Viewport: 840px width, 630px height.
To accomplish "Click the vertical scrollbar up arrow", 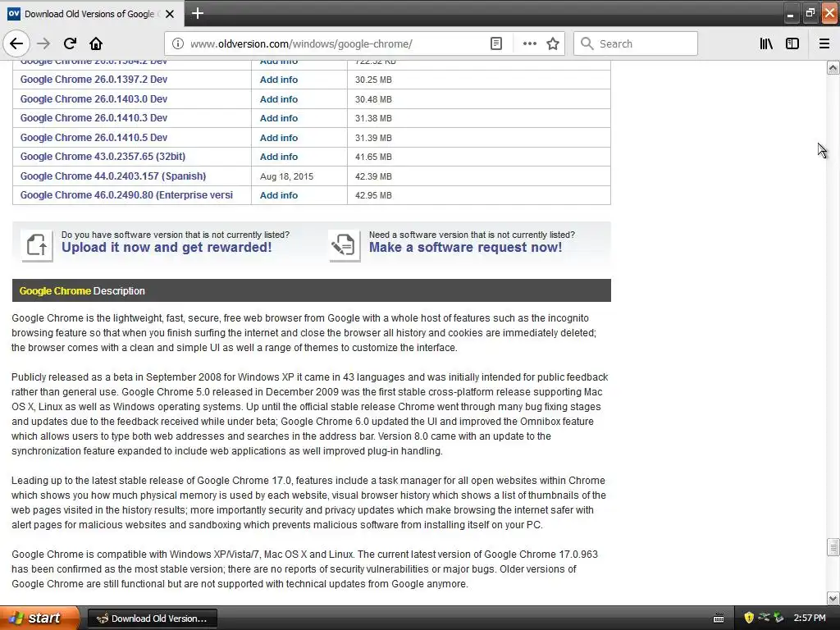I will 833,67.
